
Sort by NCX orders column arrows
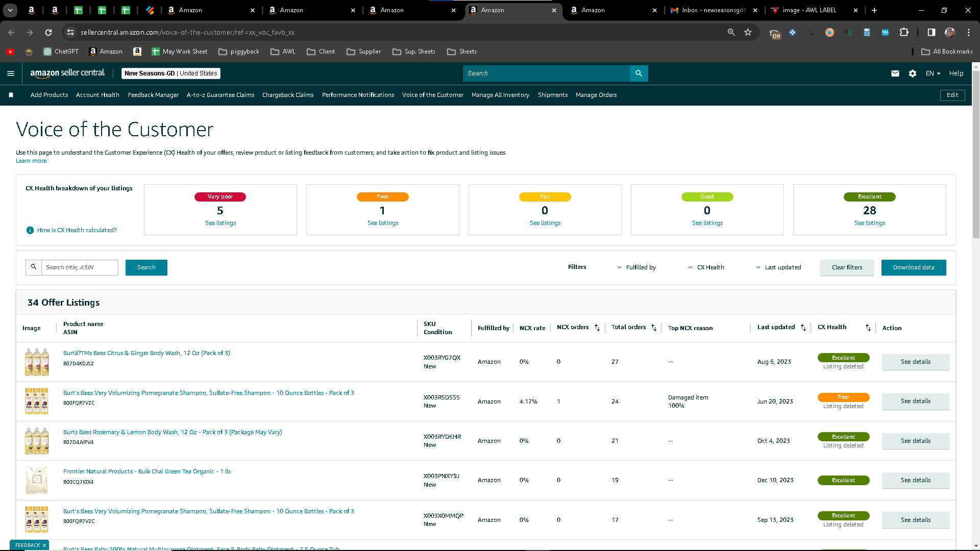pyautogui.click(x=597, y=328)
